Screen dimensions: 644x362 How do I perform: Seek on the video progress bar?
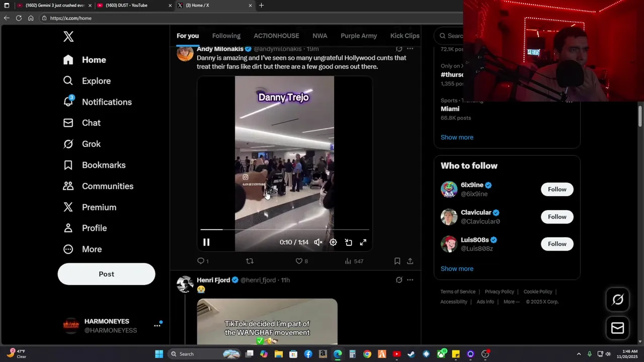[x=285, y=229]
